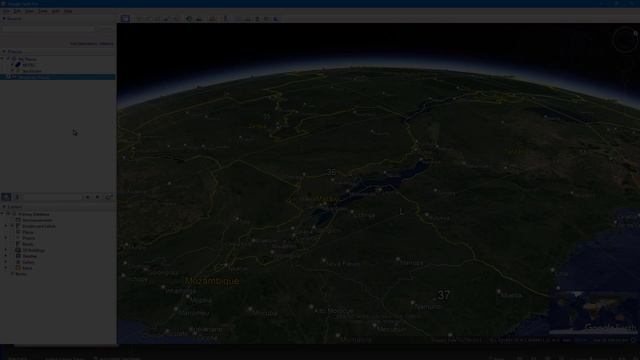Collapse the Primary Database tree node
Viewport: 640px width, 360px height.
(3, 214)
